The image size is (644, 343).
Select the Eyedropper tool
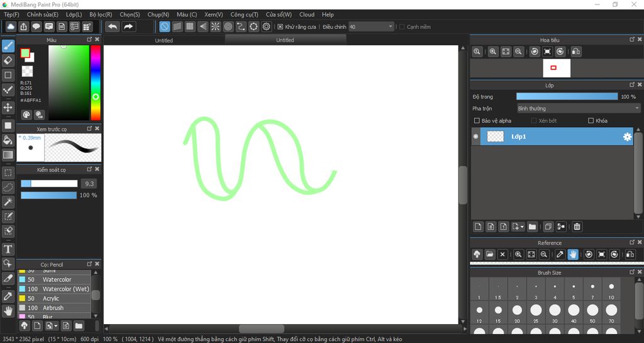click(x=8, y=296)
